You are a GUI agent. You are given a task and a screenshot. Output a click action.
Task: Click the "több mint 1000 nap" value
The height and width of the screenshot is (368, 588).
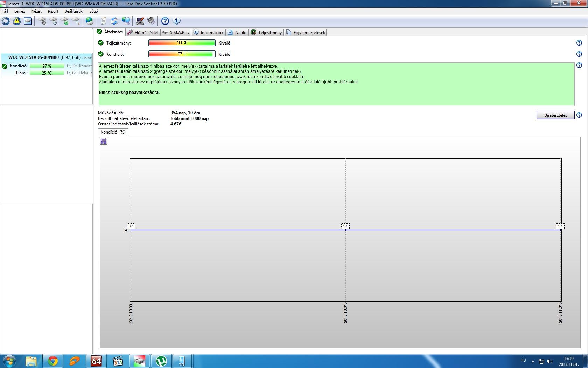[189, 118]
